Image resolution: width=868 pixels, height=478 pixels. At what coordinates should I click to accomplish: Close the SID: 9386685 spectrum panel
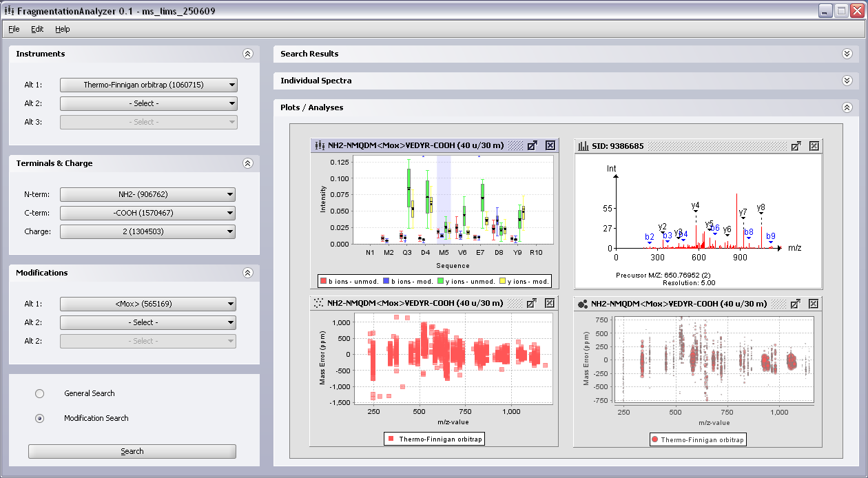814,146
